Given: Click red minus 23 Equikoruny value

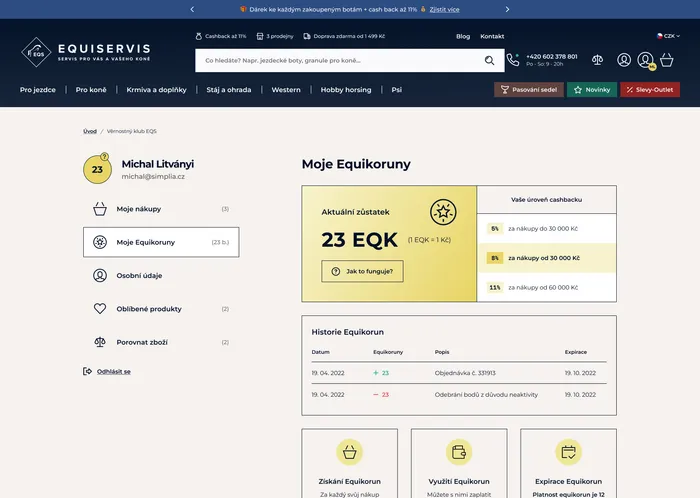Looking at the screenshot, I should 381,394.
